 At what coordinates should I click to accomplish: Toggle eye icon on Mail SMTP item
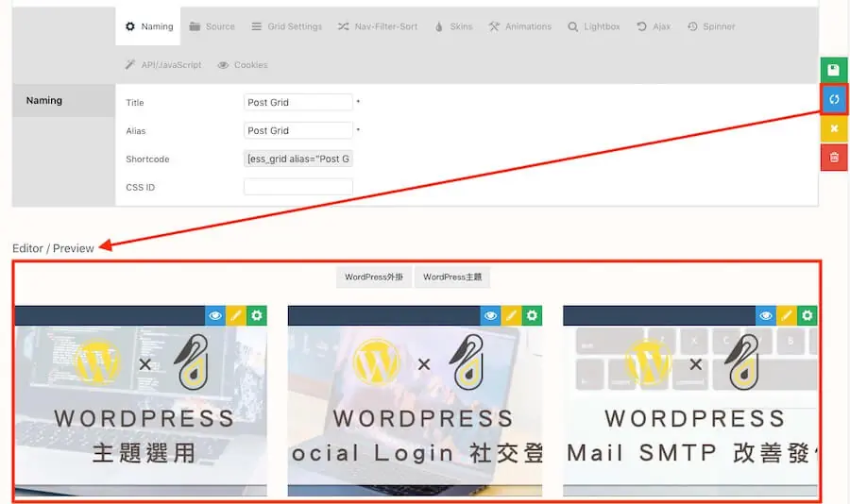(765, 315)
